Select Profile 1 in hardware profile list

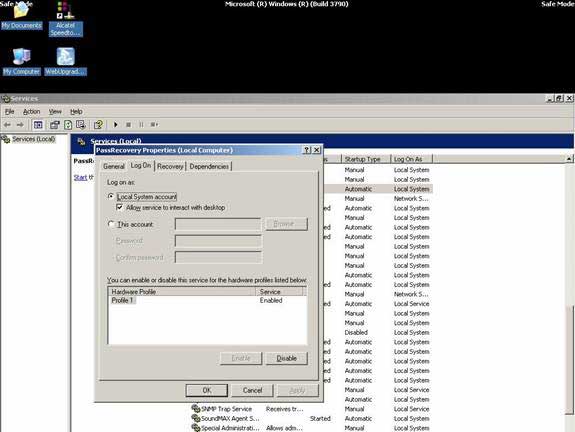tap(122, 300)
